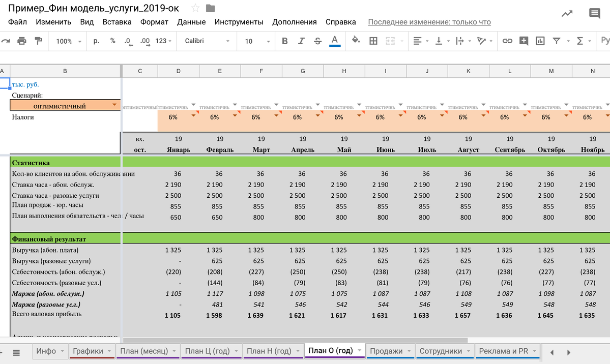Image resolution: width=610 pixels, height=364 pixels.
Task: Open the cell borders tool
Action: pos(373,41)
